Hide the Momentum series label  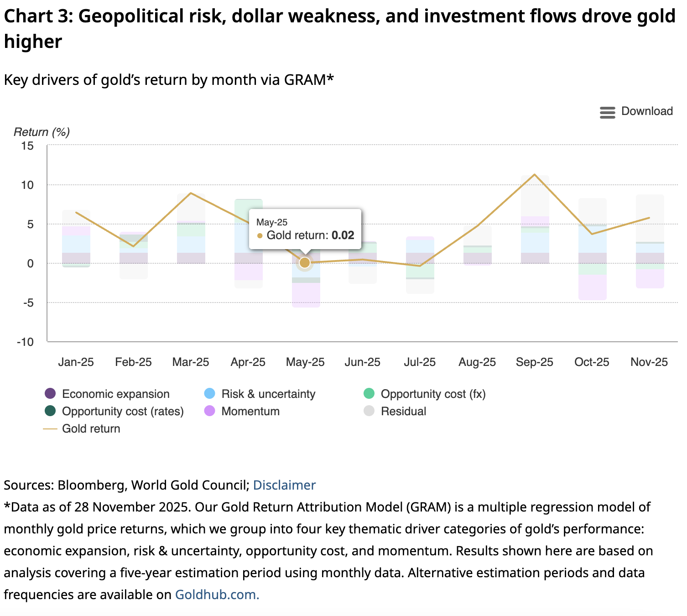pyautogui.click(x=250, y=411)
